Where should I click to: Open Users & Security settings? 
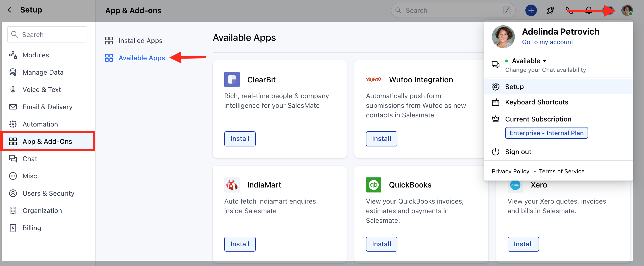click(48, 193)
